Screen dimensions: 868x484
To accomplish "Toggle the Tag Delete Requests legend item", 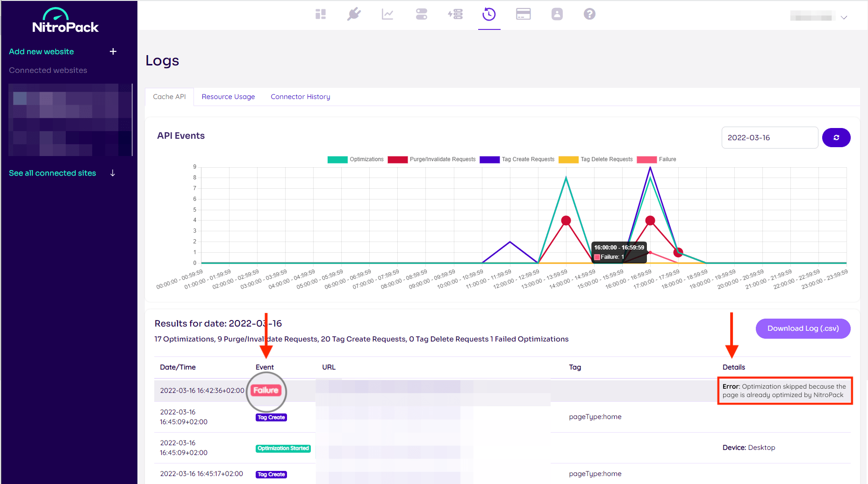I will [596, 159].
